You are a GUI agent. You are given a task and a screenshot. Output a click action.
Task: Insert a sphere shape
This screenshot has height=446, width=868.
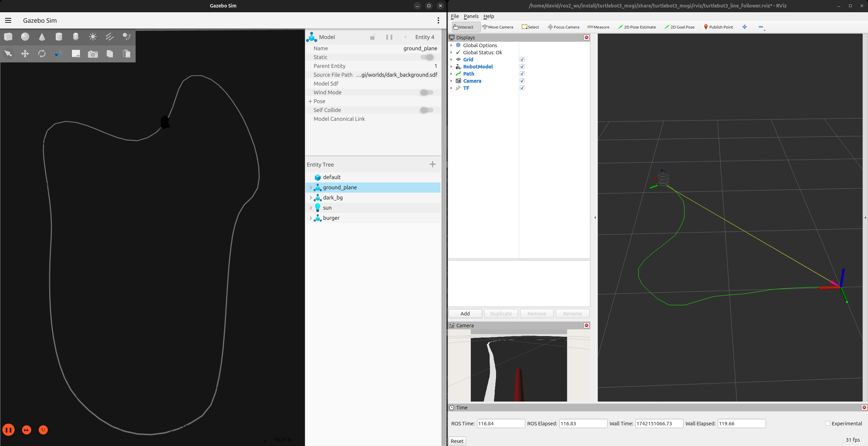(x=25, y=37)
